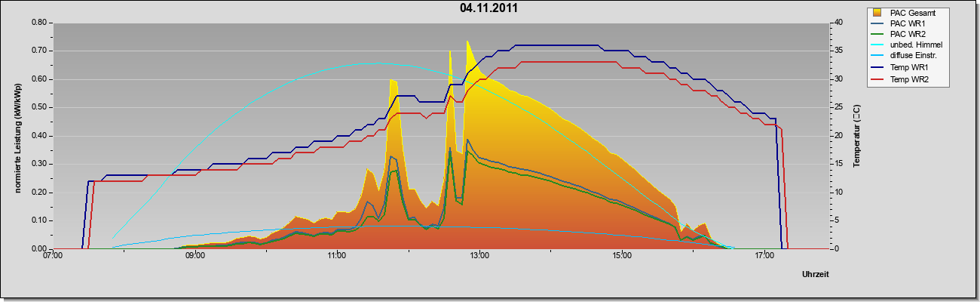980x302 pixels.
Task: Click the 0.50 left axis value
Action: pyautogui.click(x=40, y=108)
